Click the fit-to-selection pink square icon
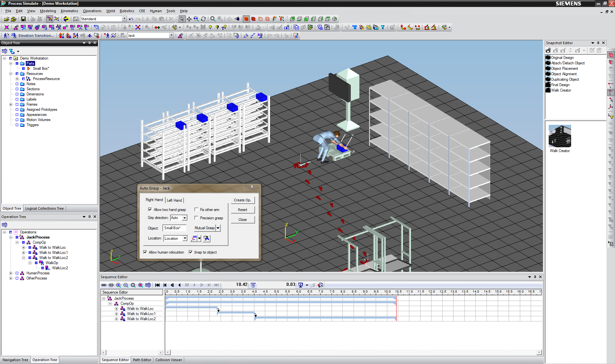 click(x=6, y=28)
